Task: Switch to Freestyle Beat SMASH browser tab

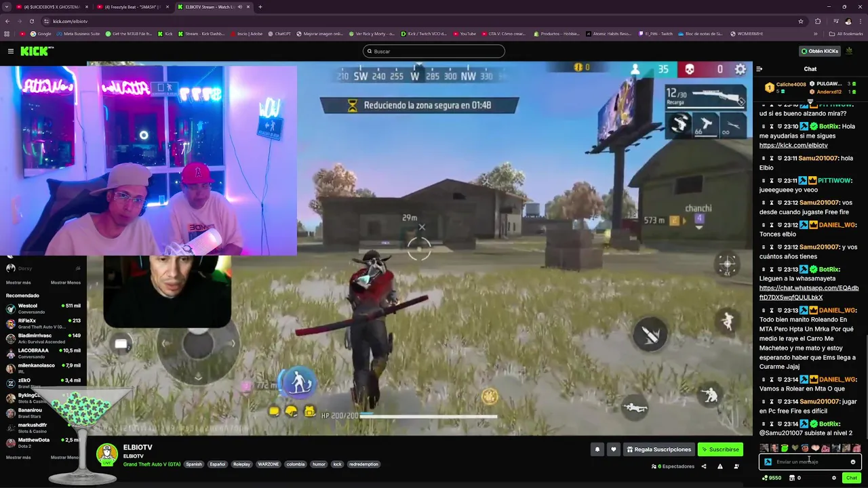Action: (x=132, y=7)
